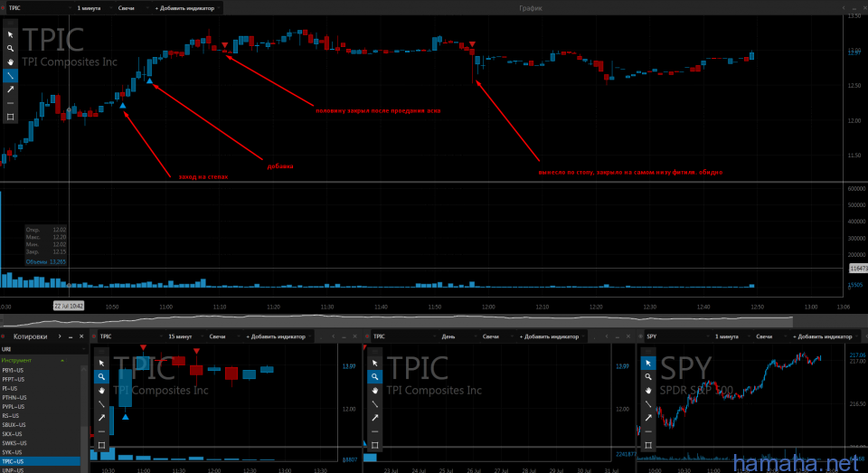Select the horizontal line tool in main chart
Viewport: 868px width, 473px height.
(x=10, y=103)
